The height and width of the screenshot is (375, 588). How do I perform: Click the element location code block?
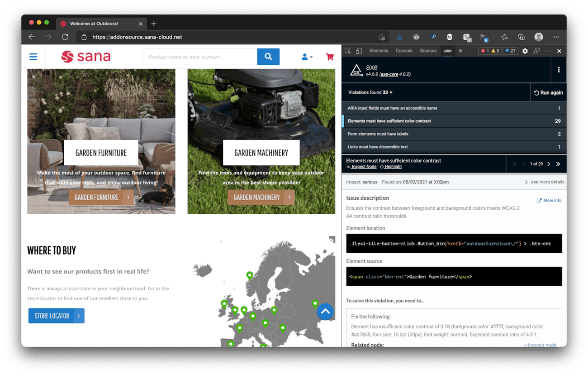[x=454, y=244]
